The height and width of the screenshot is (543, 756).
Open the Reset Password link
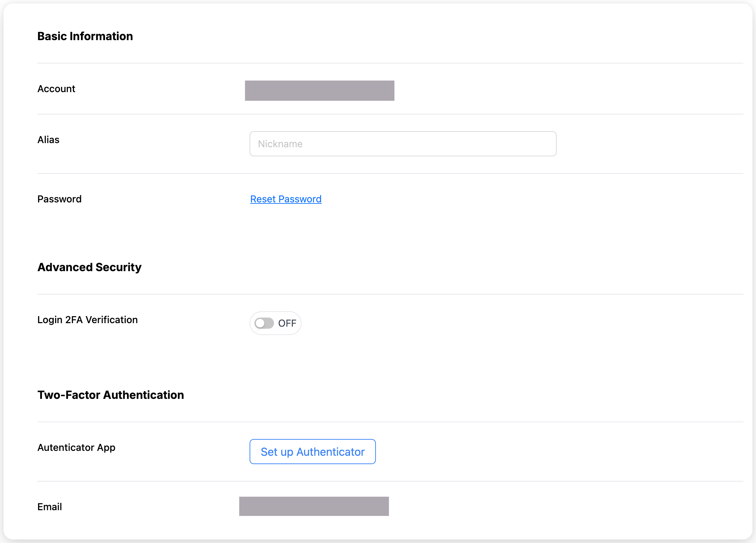(286, 199)
